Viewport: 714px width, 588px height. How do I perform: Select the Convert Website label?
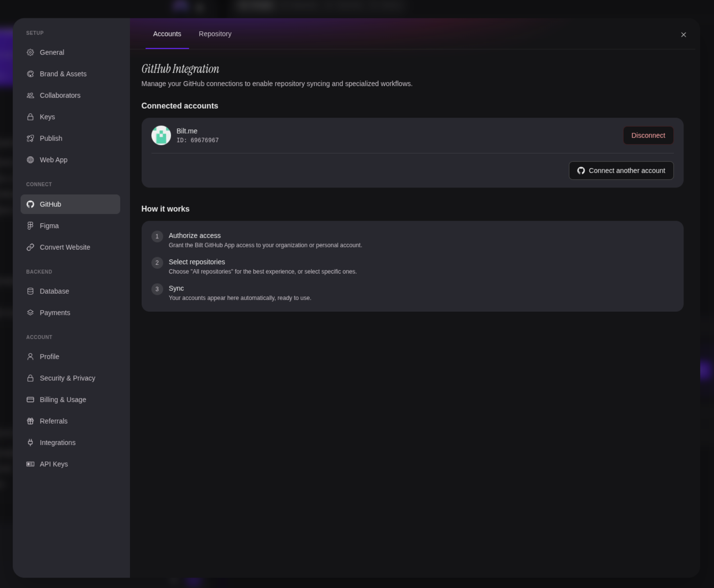click(65, 247)
